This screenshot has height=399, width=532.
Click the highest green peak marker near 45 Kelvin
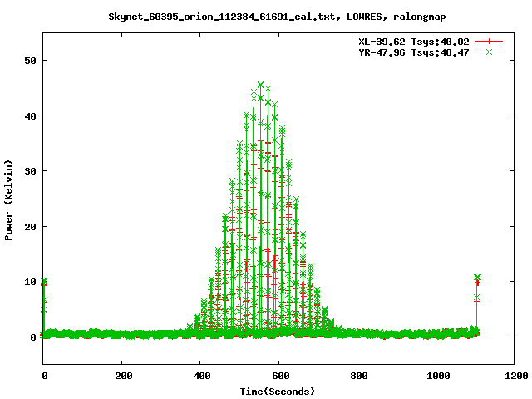[x=260, y=85]
